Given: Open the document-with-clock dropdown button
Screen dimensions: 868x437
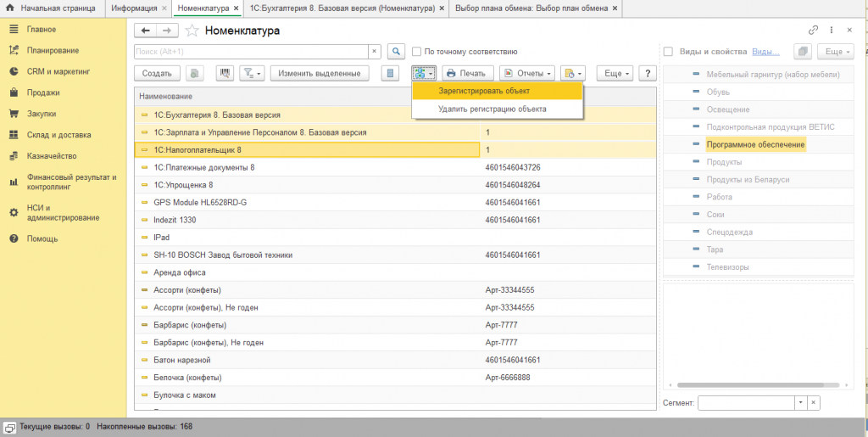Looking at the screenshot, I should tap(573, 73).
